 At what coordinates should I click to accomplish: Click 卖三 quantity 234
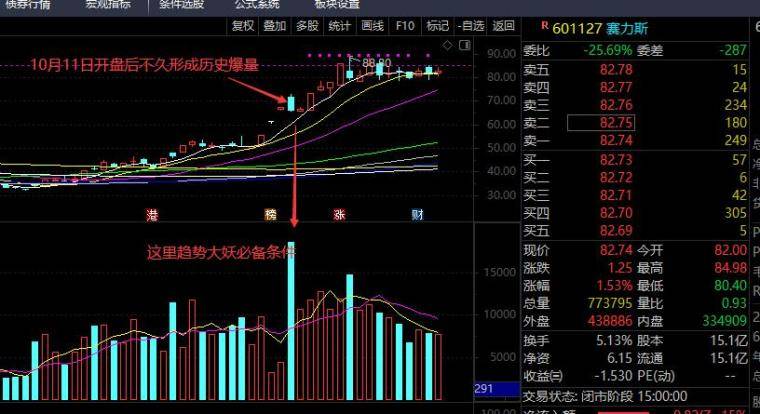[736, 105]
